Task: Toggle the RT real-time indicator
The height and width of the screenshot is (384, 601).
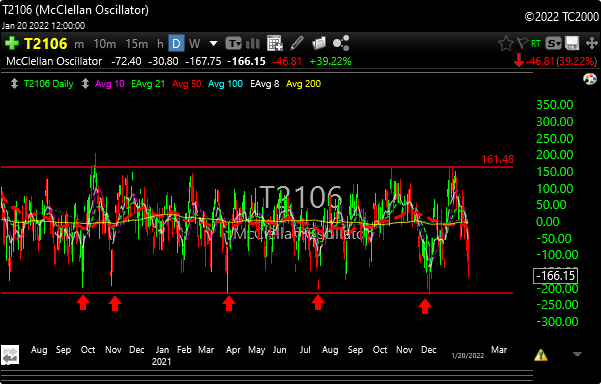Action: (536, 44)
